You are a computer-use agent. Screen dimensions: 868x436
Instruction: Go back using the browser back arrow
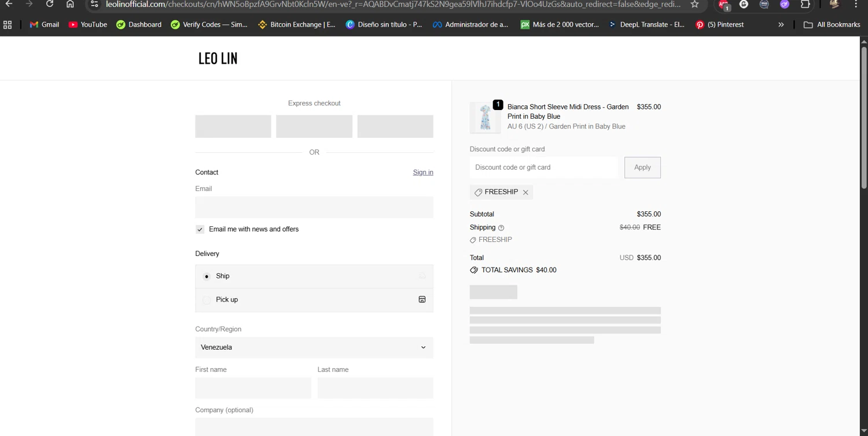coord(9,4)
